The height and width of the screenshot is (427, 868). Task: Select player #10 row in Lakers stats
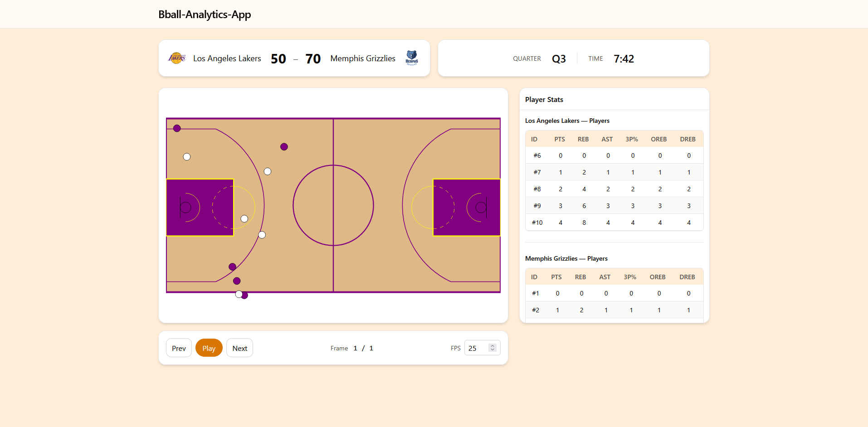tap(614, 222)
